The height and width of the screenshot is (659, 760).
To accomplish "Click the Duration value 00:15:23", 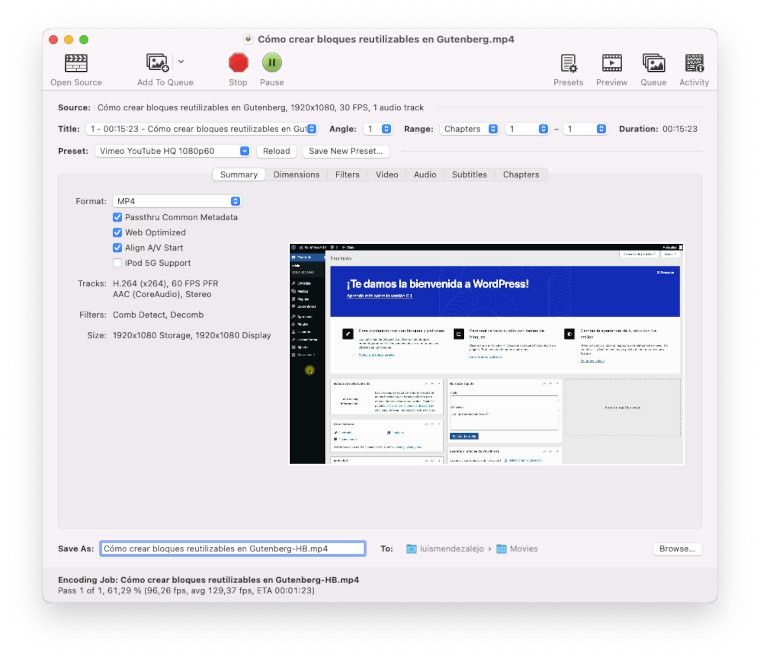I will tap(680, 129).
